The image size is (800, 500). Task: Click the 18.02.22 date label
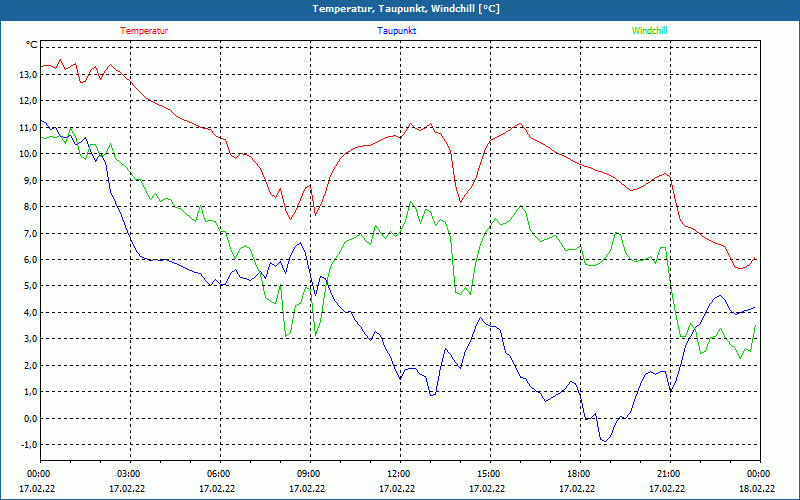757,488
